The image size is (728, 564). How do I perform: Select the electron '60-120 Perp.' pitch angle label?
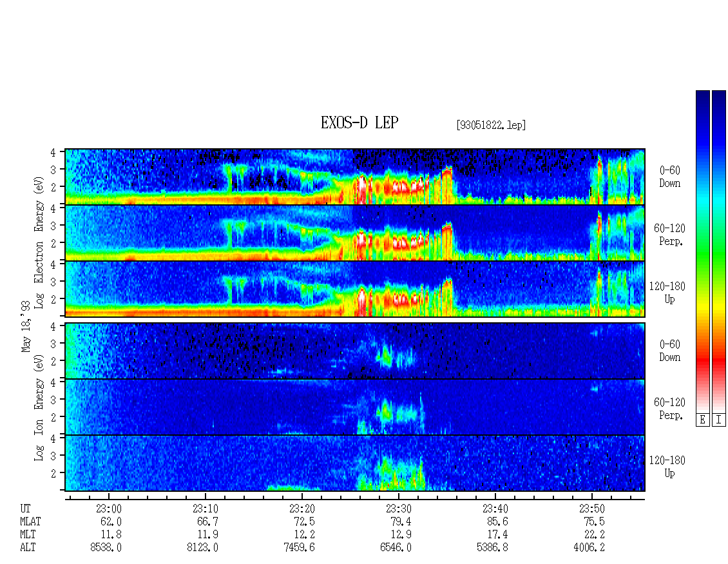tap(669, 235)
